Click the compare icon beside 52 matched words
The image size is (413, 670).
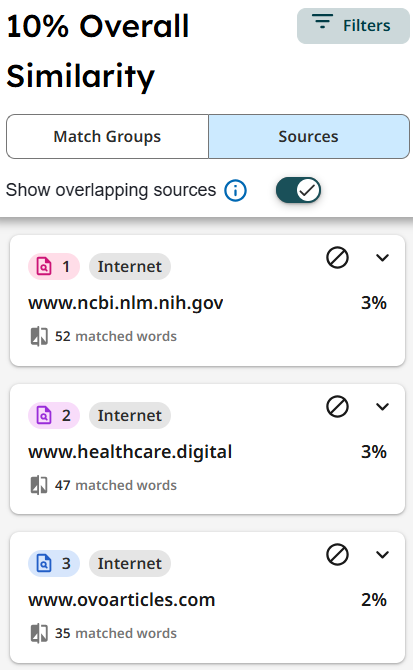pyautogui.click(x=39, y=336)
